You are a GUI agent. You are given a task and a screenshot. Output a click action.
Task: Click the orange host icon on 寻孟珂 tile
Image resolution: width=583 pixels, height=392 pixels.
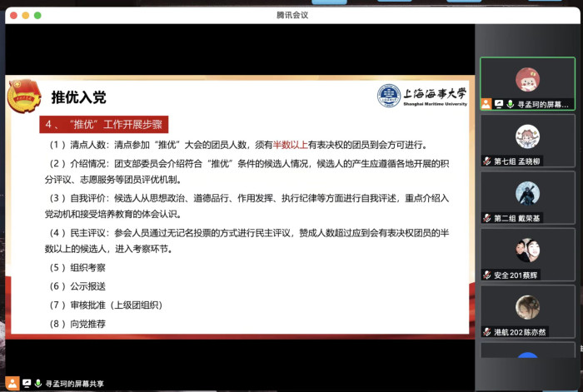[486, 104]
